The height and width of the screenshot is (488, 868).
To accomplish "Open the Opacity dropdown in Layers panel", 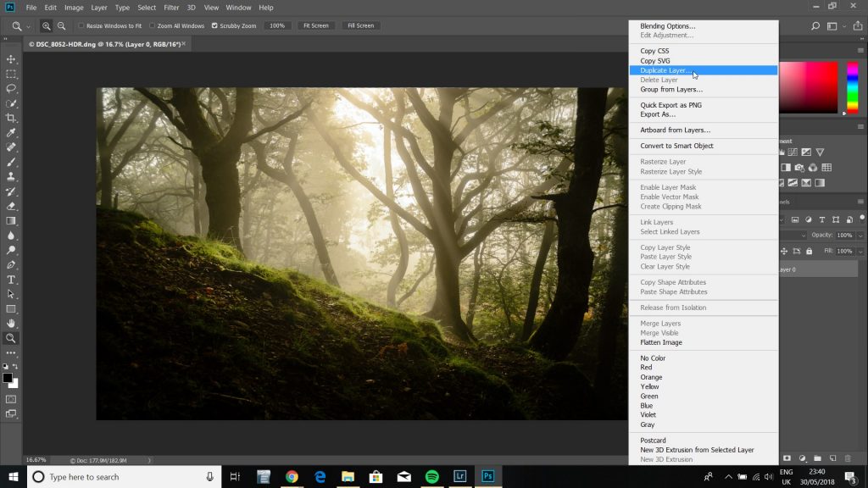I will pyautogui.click(x=860, y=236).
